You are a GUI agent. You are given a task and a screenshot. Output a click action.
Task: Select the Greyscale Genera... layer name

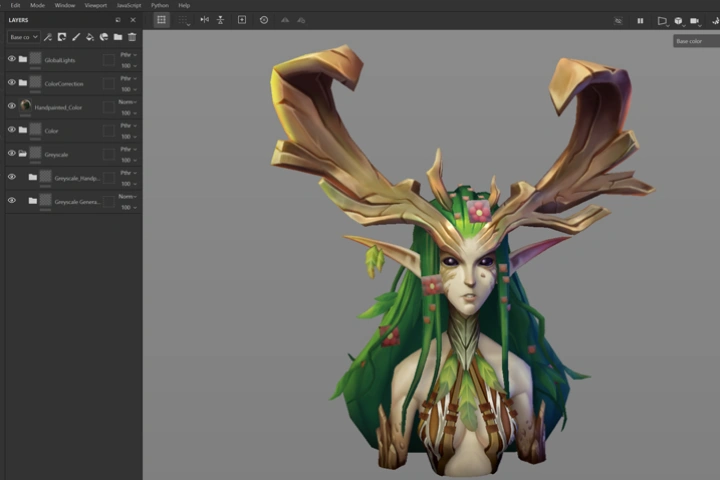click(77, 202)
